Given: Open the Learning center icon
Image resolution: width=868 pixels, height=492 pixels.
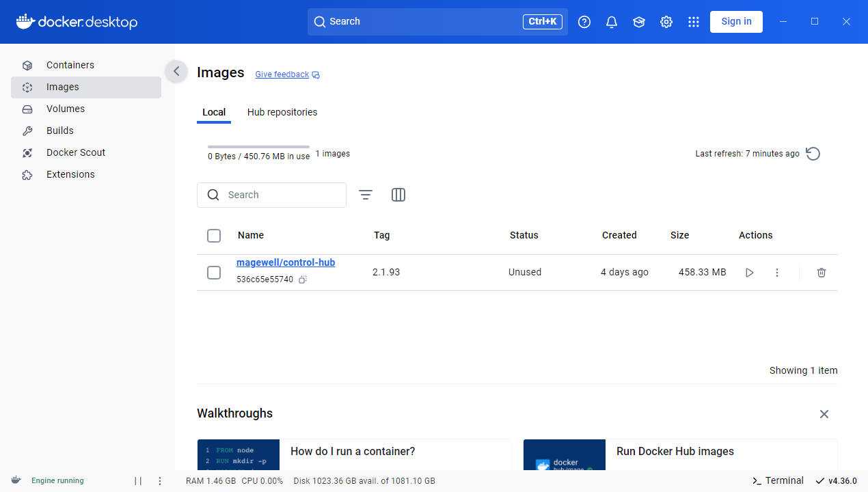Looking at the screenshot, I should (x=639, y=22).
